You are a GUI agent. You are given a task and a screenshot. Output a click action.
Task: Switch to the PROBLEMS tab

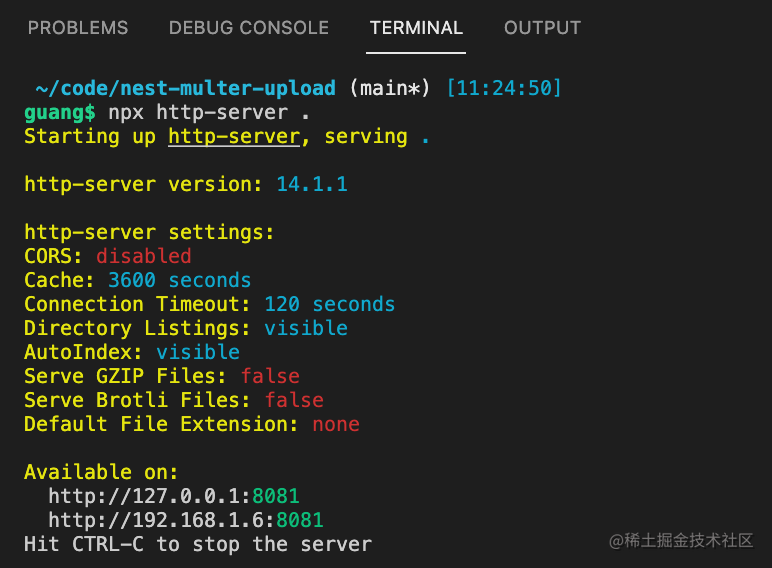click(78, 28)
